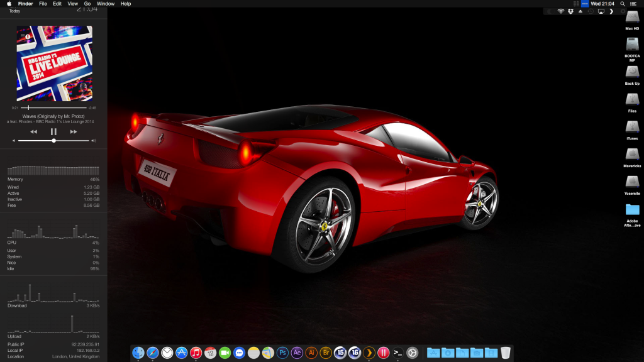
Task: Open the Window menu
Action: click(x=106, y=4)
